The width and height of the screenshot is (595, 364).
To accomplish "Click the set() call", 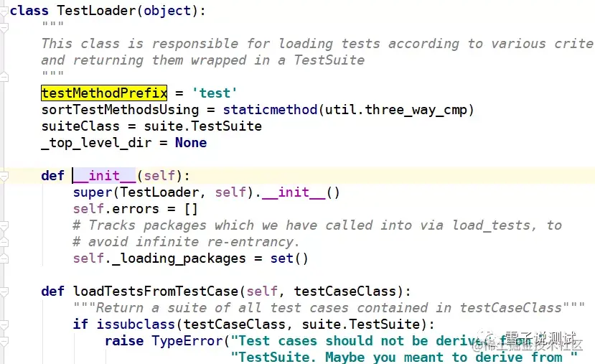I will [289, 258].
